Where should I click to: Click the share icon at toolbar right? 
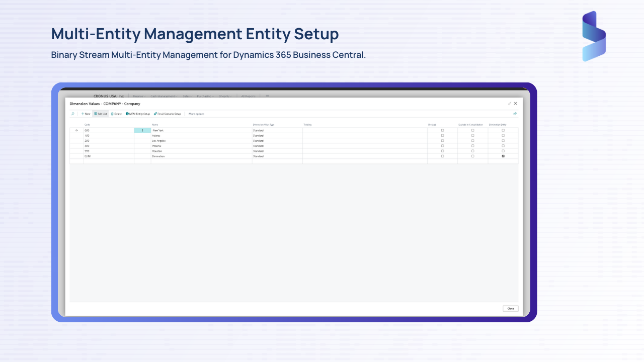515,114
